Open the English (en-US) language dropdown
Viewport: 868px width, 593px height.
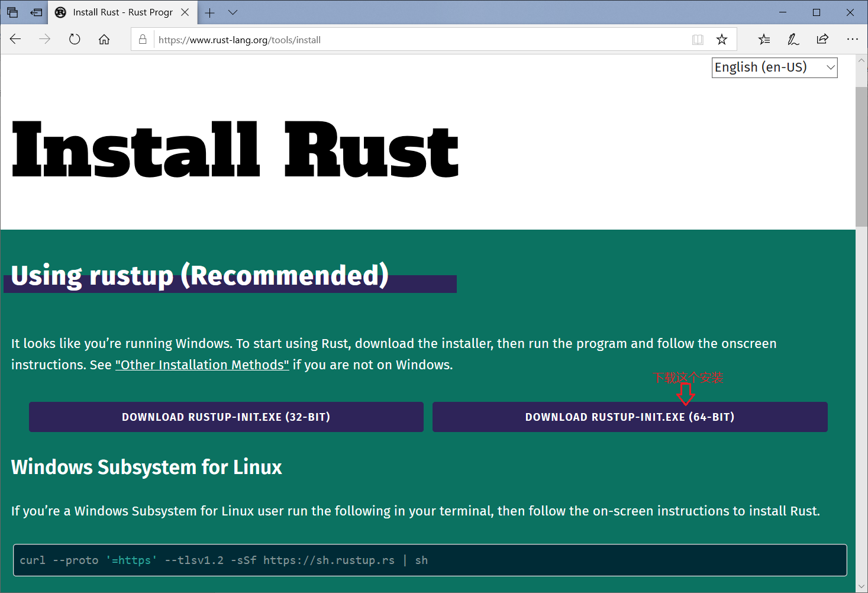(774, 67)
